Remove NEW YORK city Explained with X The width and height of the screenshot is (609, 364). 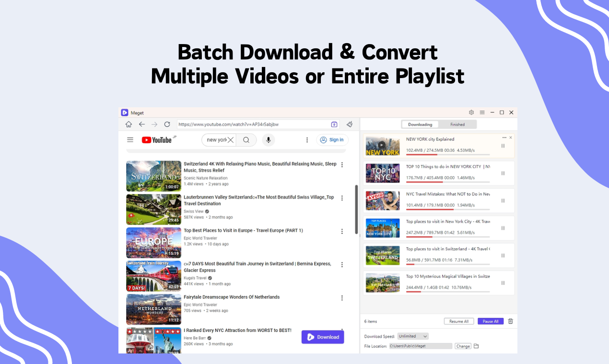(511, 137)
